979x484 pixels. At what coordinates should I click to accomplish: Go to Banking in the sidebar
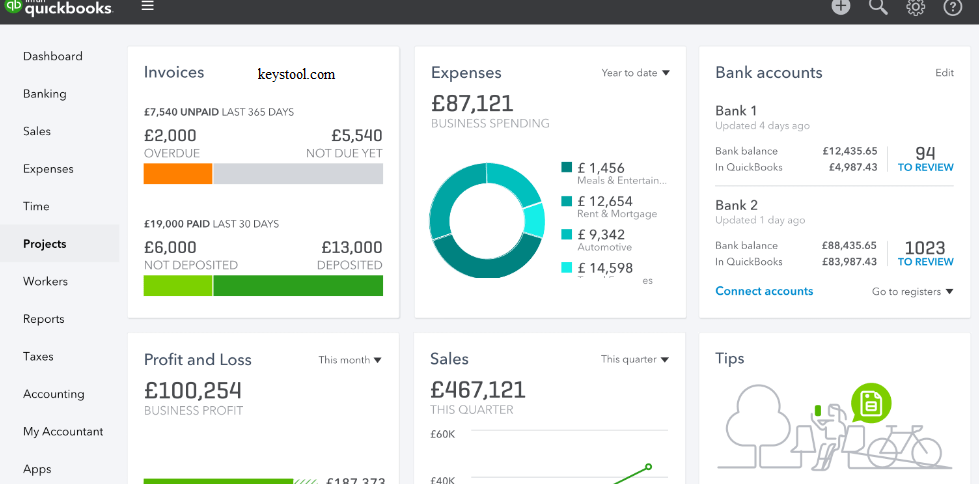click(44, 94)
